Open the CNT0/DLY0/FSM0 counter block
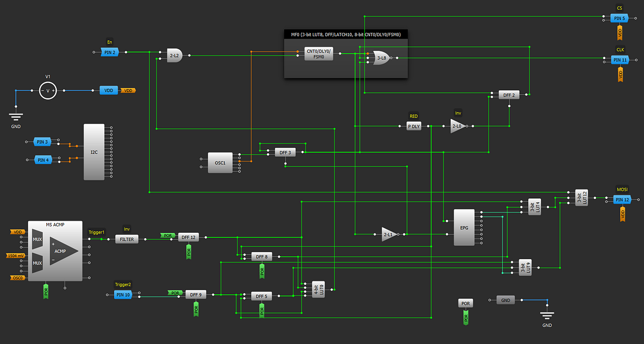Image resolution: width=644 pixels, height=344 pixels. (x=319, y=54)
